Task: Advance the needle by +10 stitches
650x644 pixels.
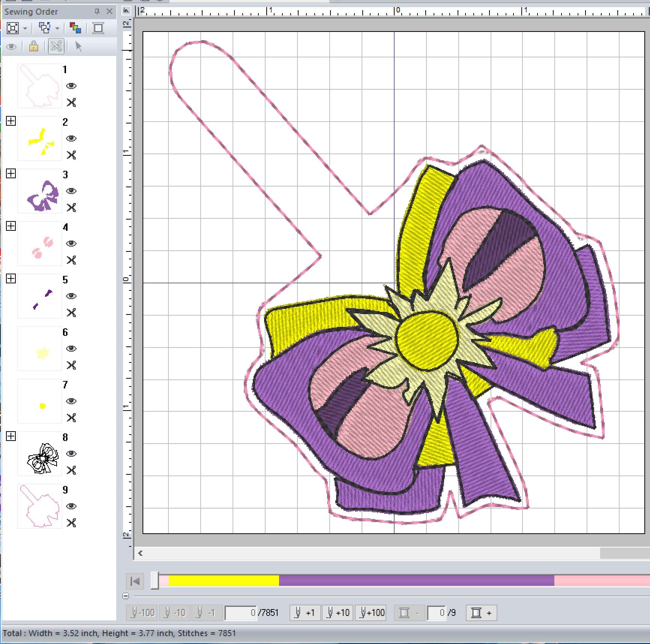Action: (338, 613)
